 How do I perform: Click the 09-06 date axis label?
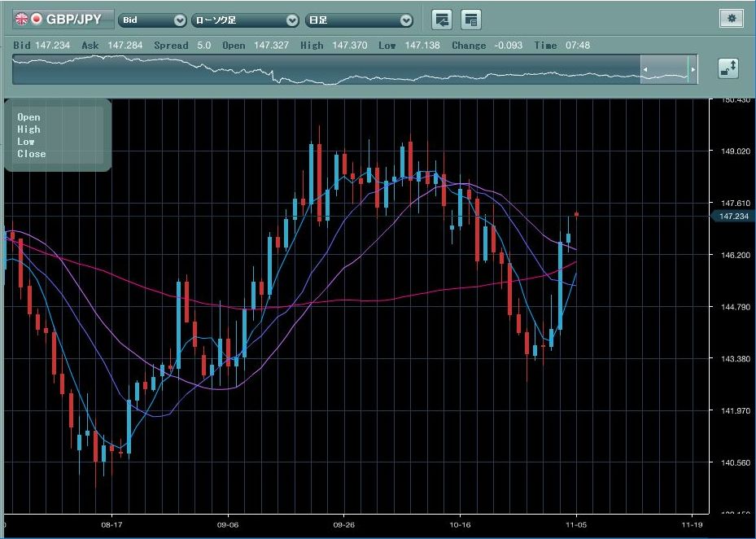[228, 524]
